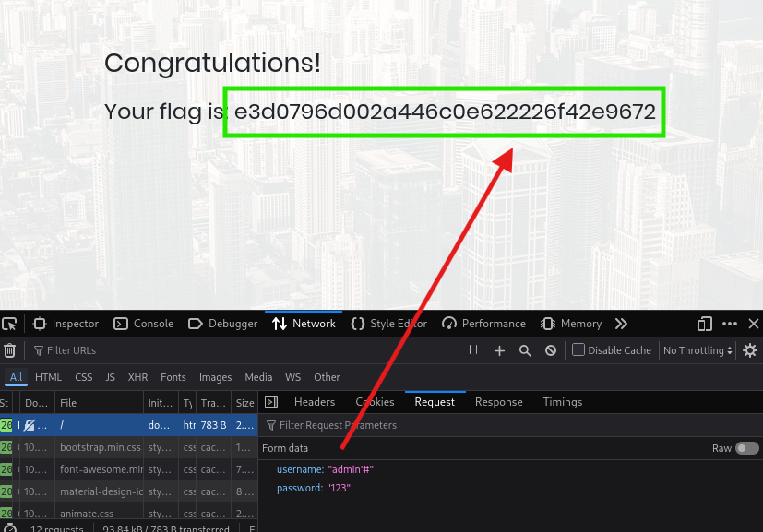Enable Disable Cache checkbox
763x532 pixels.
(x=578, y=350)
